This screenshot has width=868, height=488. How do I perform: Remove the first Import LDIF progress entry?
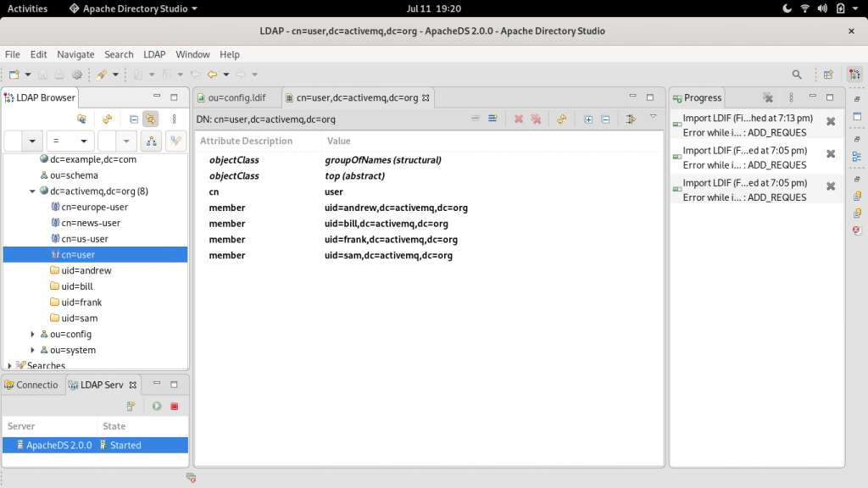[x=831, y=121]
